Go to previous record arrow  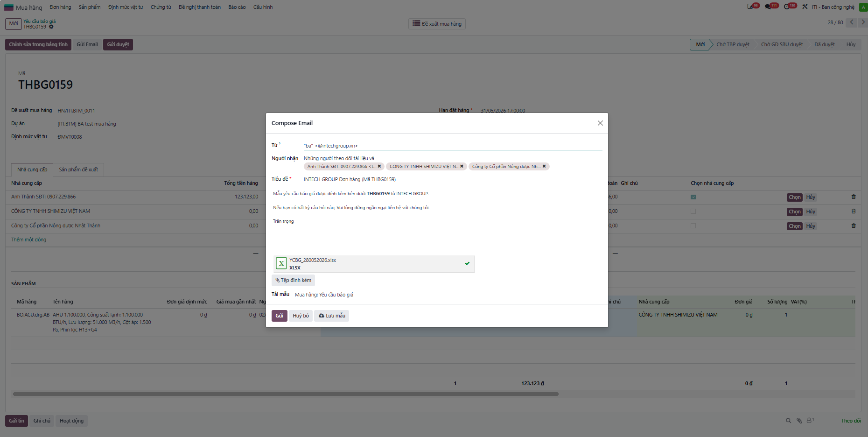(852, 22)
